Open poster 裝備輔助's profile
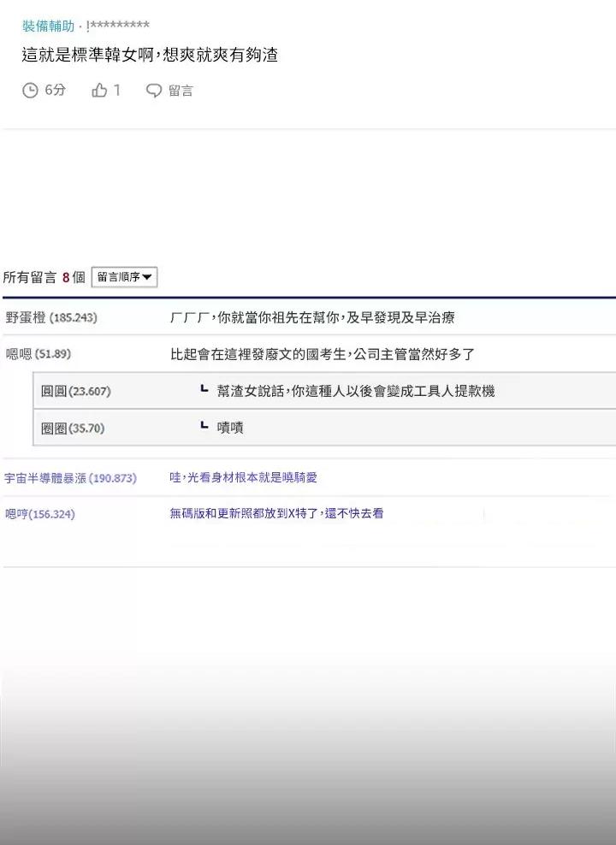616x845 pixels. 48,26
